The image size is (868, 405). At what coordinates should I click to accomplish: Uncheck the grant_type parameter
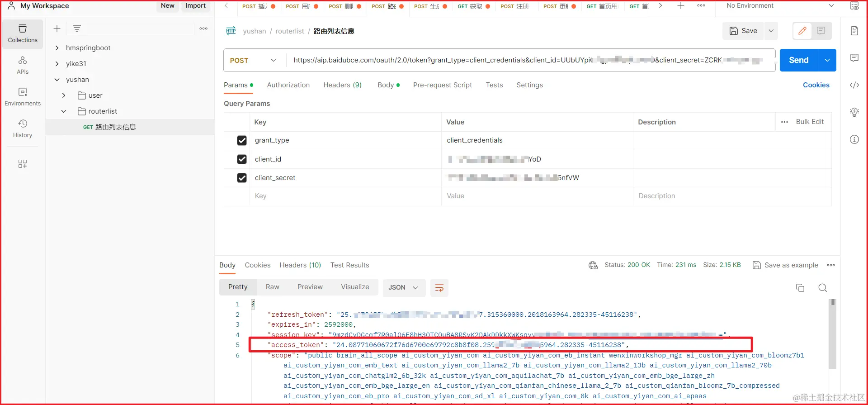[x=242, y=141]
